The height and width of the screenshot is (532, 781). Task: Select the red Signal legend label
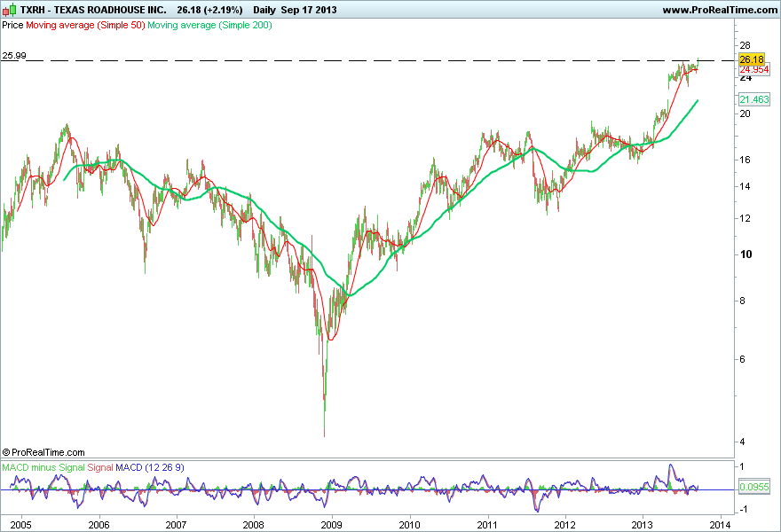point(100,467)
